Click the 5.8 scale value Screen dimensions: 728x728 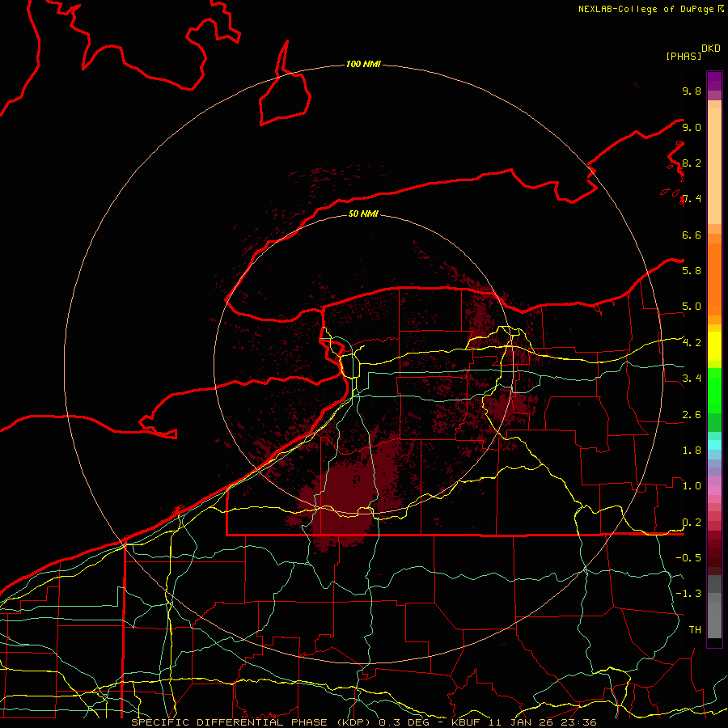692,271
